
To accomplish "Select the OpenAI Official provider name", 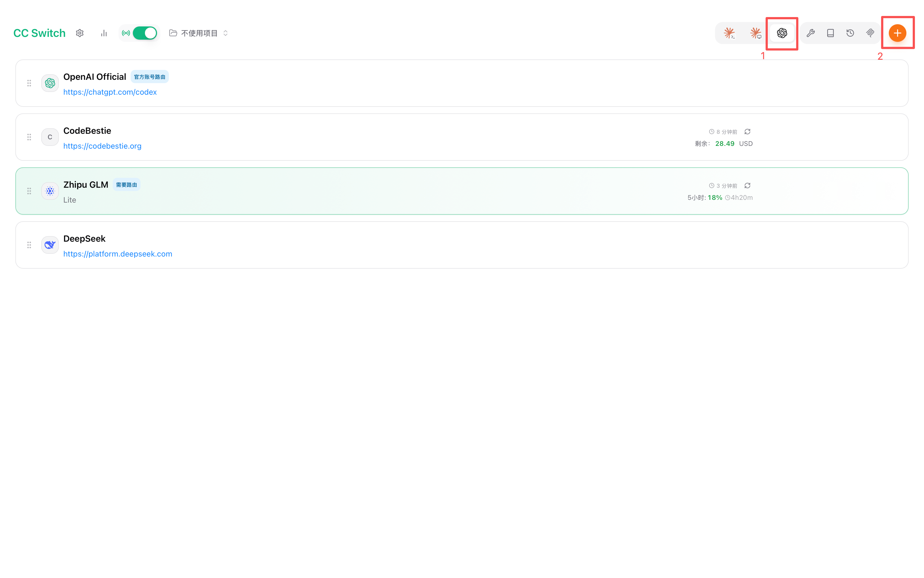I will 95,77.
